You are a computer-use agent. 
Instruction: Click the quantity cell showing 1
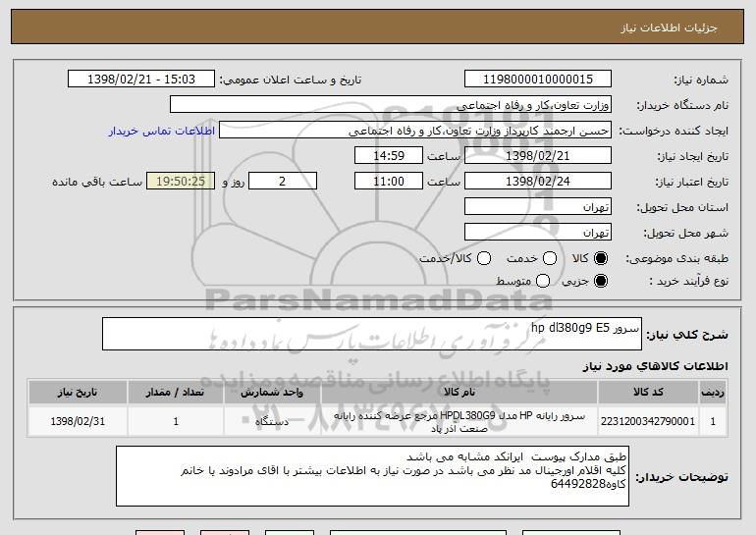pyautogui.click(x=176, y=421)
